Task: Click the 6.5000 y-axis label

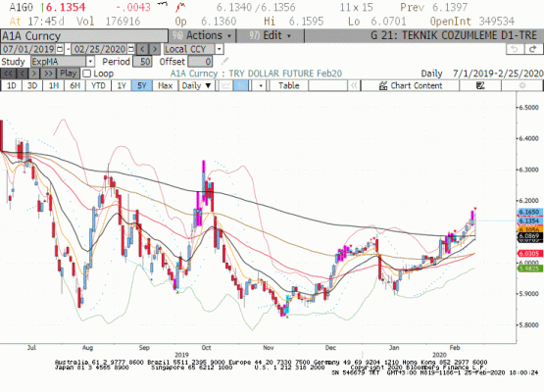Action: 529,108
